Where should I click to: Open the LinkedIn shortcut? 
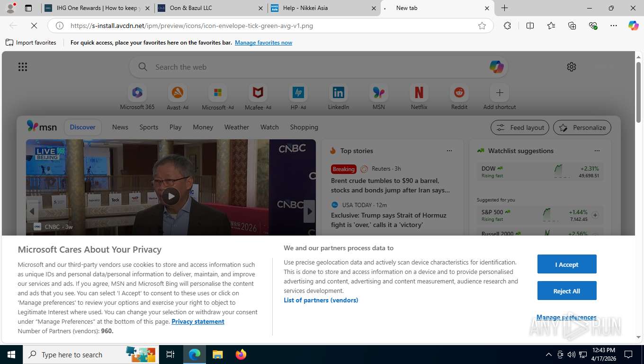click(339, 97)
